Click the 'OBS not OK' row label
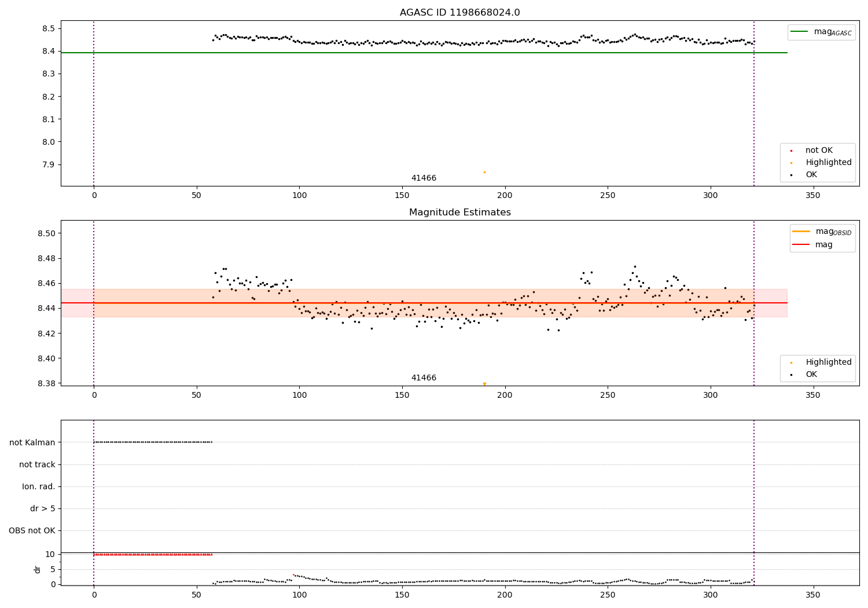868x608 pixels. 32,530
